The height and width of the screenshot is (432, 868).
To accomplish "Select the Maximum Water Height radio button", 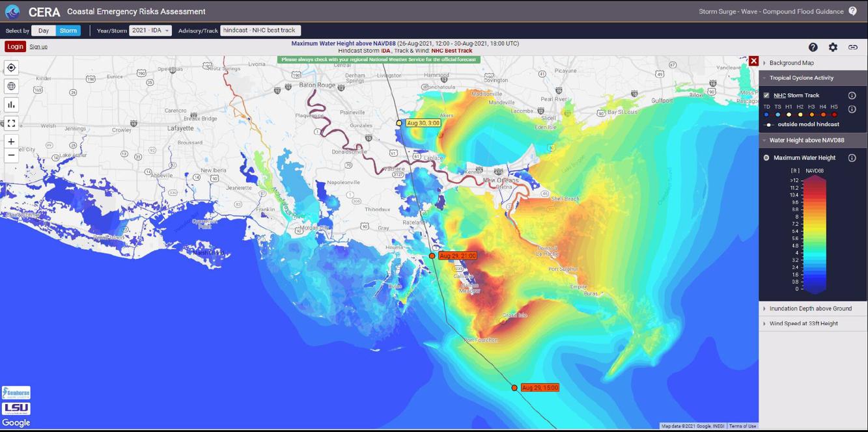I will [766, 157].
